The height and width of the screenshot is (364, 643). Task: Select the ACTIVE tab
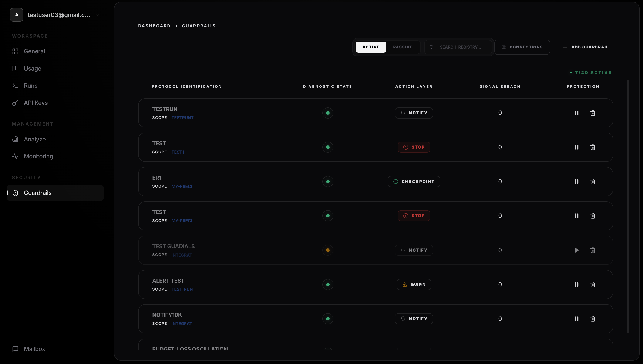pyautogui.click(x=371, y=47)
